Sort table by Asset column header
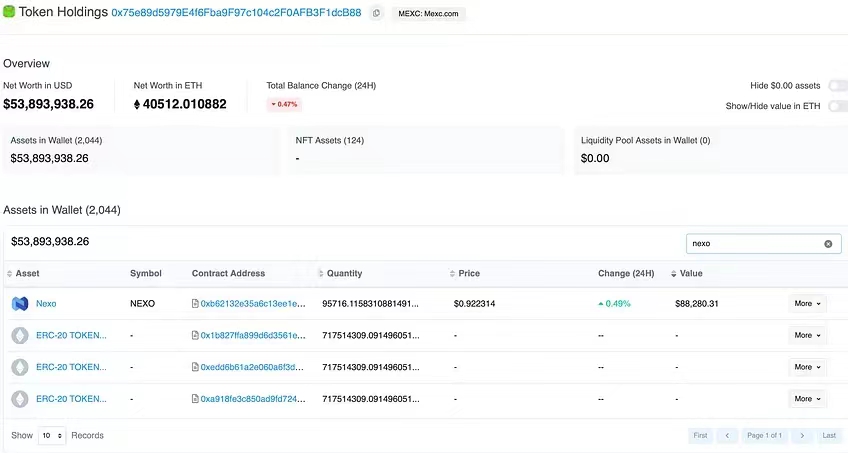 [27, 273]
